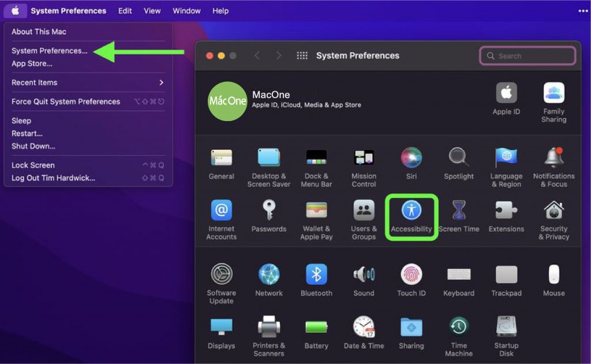
Task: Focus the System Preferences search field
Action: pyautogui.click(x=528, y=56)
